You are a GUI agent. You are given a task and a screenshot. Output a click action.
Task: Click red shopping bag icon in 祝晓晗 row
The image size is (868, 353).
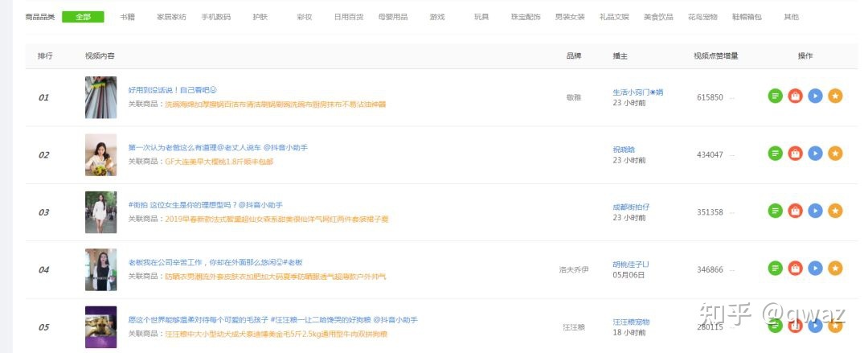(x=795, y=154)
